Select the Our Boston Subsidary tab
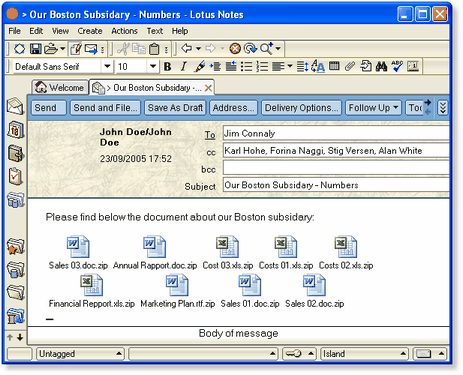 [x=152, y=88]
